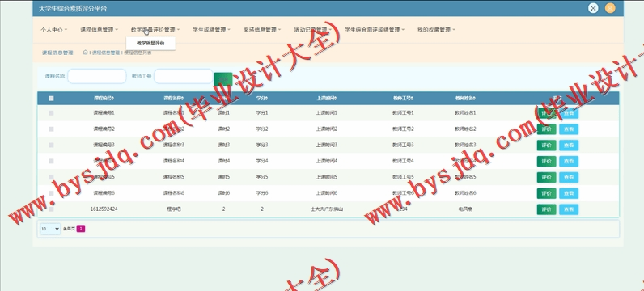Image resolution: width=644 pixels, height=291 pixels.
Task: Click the 课程信息管理 breadcrumb link
Action: coord(105,53)
